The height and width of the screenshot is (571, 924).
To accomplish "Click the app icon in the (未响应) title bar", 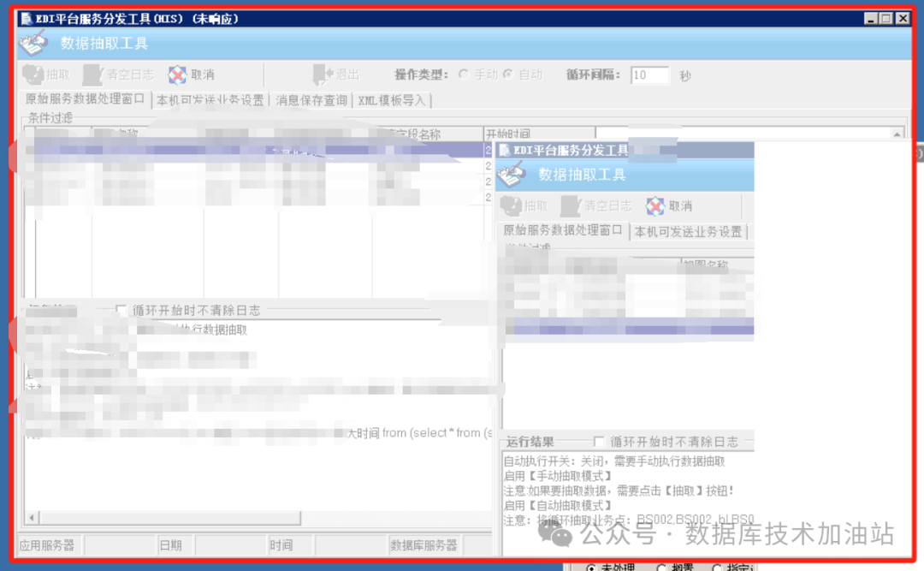I will coord(26,19).
